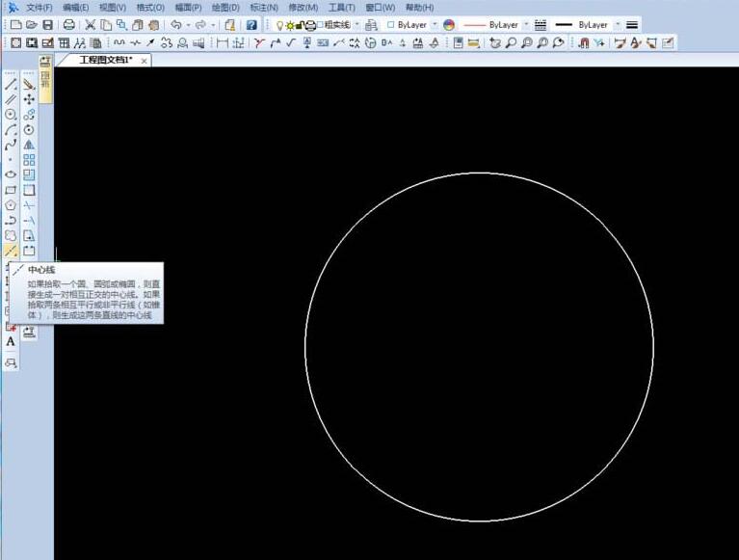This screenshot has height=560, width=739.
Task: Click the Copy icon
Action: [106, 24]
